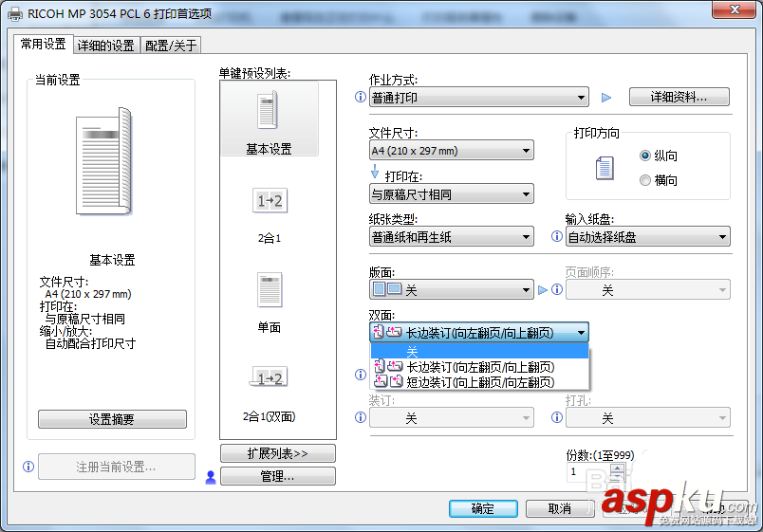Choose 短边装订 option in 双面 list
This screenshot has width=763, height=532.
480,382
